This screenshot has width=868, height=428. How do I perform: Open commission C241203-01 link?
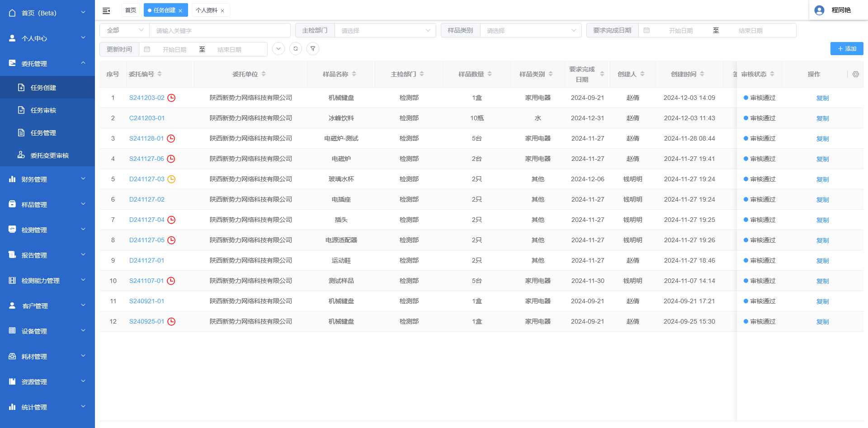click(147, 118)
